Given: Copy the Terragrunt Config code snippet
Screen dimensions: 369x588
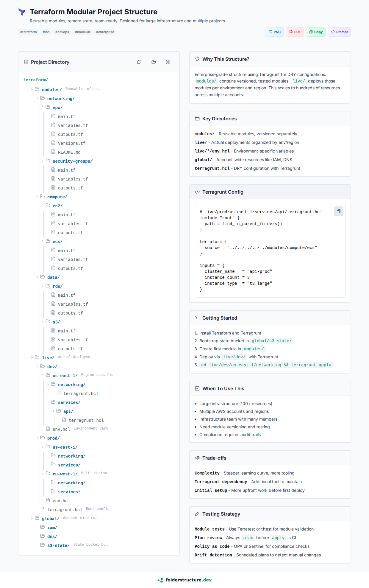Looking at the screenshot, I should click(338, 211).
